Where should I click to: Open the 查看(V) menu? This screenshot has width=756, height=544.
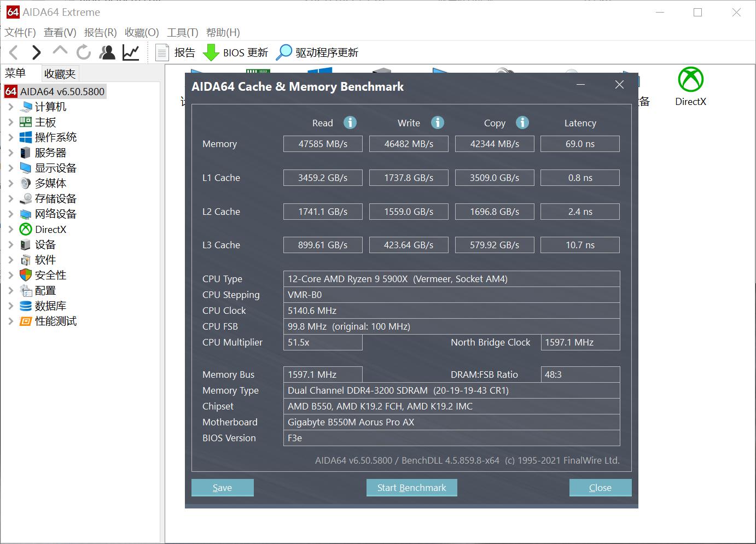coord(60,32)
